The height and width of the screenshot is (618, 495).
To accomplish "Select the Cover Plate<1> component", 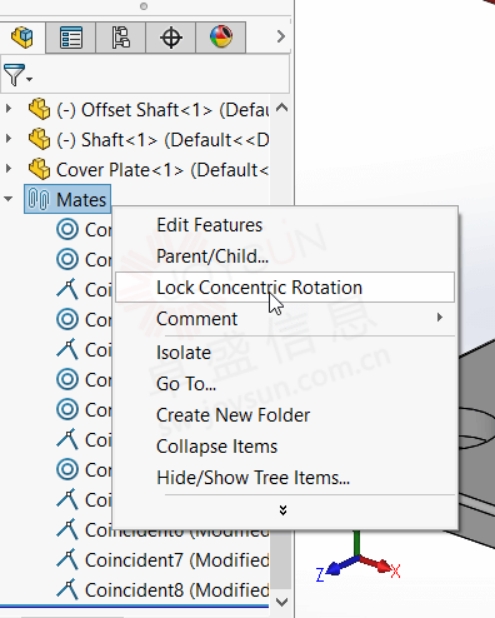I will [x=149, y=170].
